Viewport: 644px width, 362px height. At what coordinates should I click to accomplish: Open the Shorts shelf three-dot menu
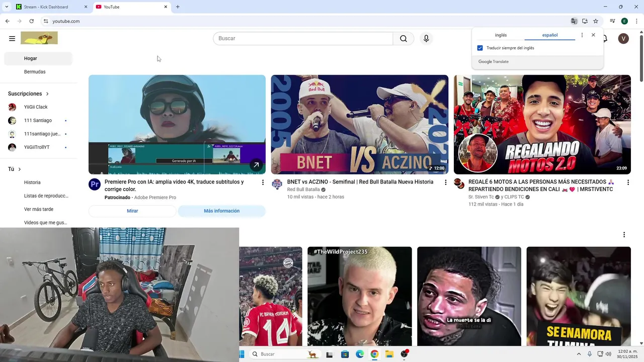624,235
